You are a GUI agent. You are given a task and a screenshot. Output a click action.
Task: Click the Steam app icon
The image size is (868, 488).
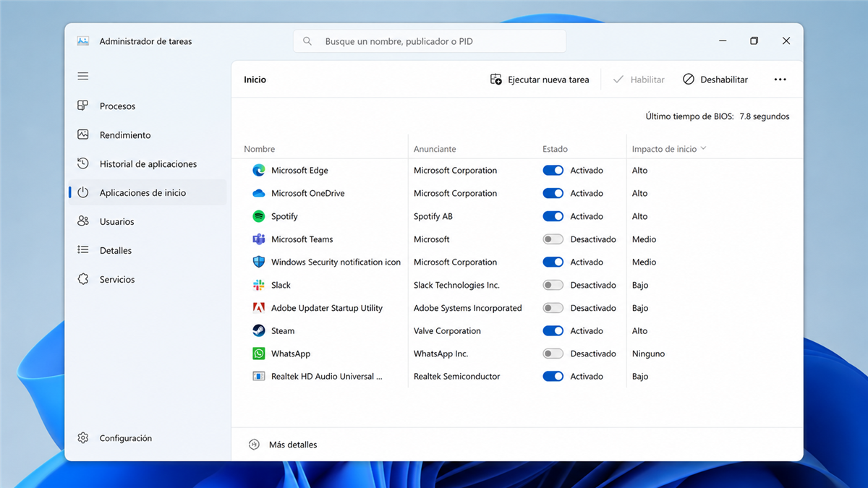point(258,330)
